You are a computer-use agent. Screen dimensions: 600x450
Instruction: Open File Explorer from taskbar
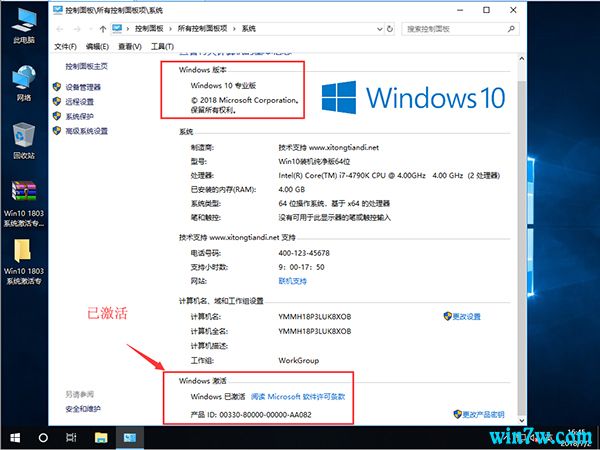101,437
